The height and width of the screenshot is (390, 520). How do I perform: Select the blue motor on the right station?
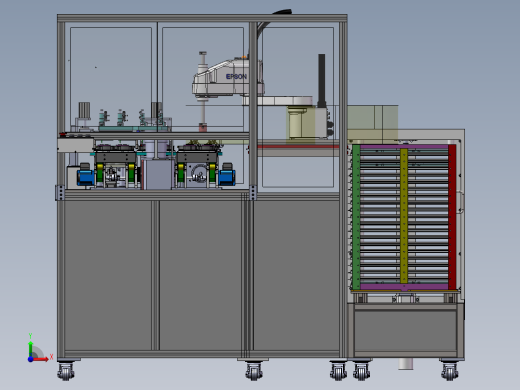[x=227, y=177]
